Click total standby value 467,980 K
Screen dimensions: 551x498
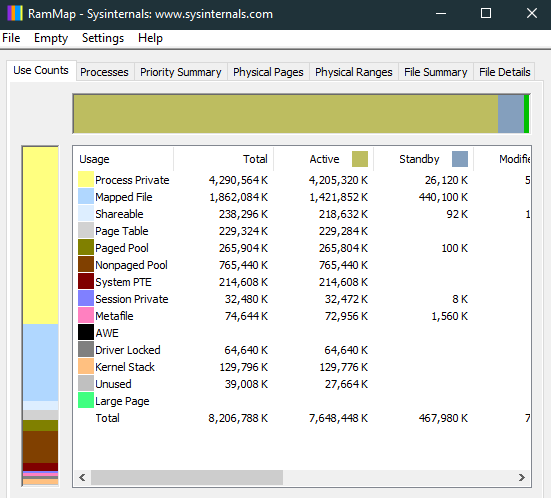click(x=443, y=418)
